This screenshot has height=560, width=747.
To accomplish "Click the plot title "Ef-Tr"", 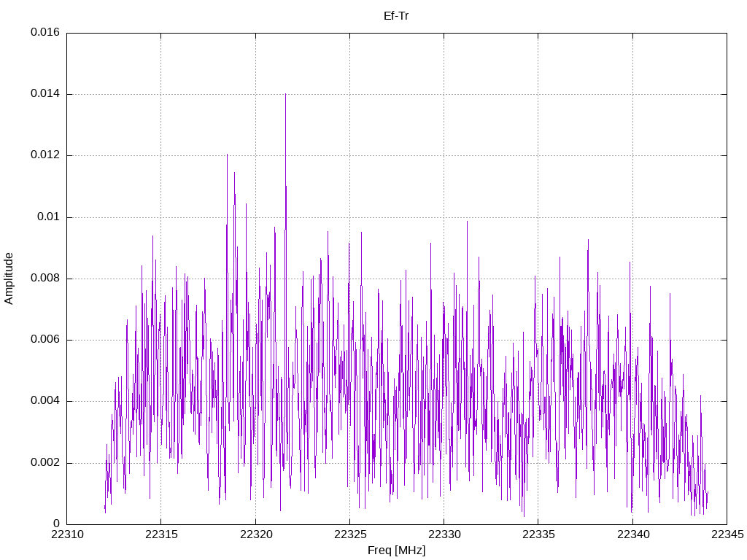I will (396, 16).
